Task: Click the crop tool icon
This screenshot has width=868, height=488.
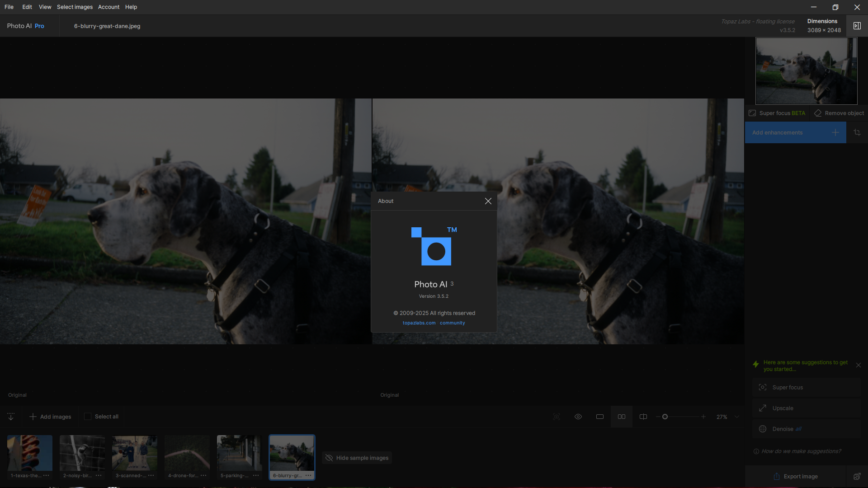Action: (857, 132)
